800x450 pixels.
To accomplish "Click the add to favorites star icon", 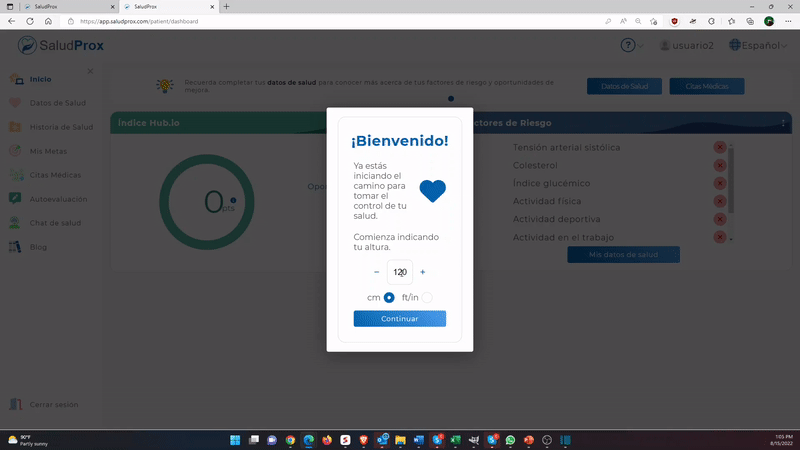I will click(x=654, y=21).
